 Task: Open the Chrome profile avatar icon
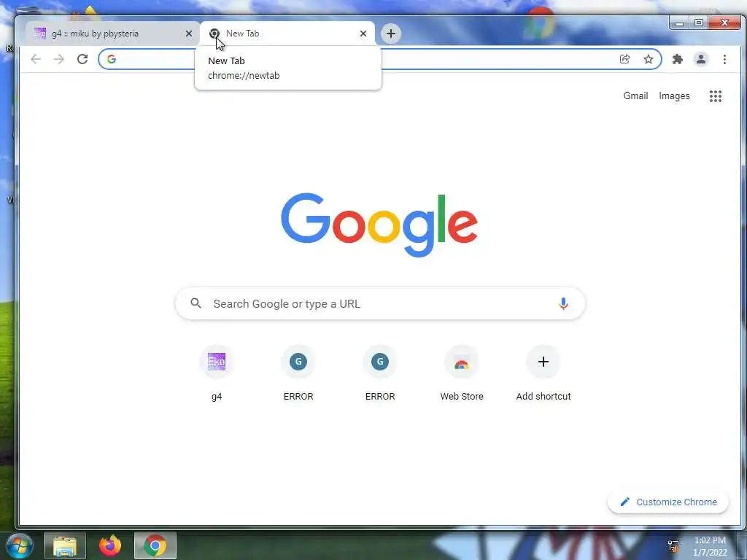pyautogui.click(x=701, y=59)
